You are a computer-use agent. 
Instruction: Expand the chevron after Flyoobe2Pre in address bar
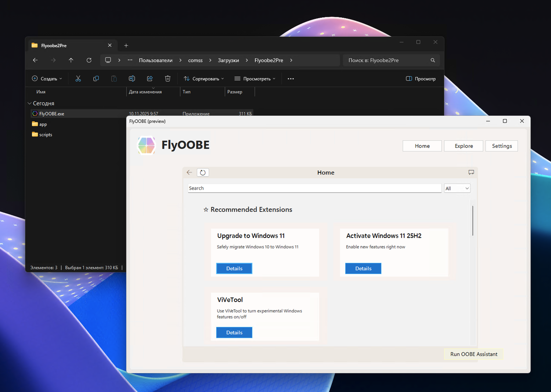click(291, 60)
